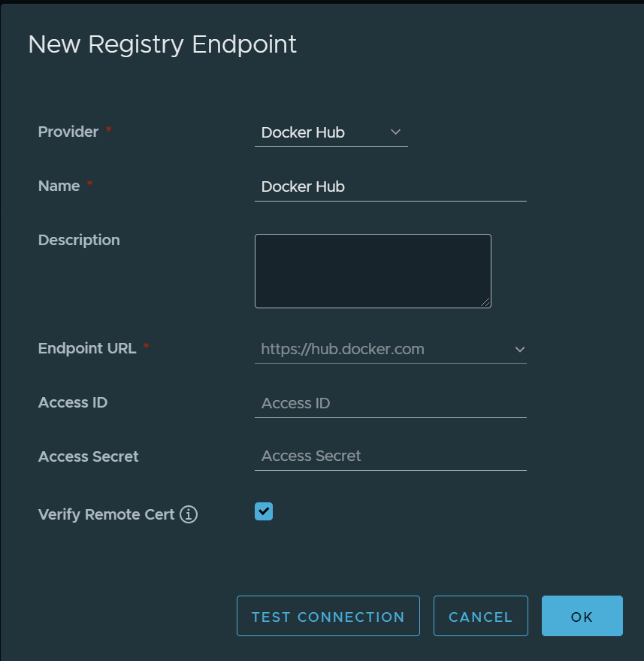The width and height of the screenshot is (644, 661).
Task: Click the Verify Remote Cert label text
Action: pyautogui.click(x=106, y=515)
